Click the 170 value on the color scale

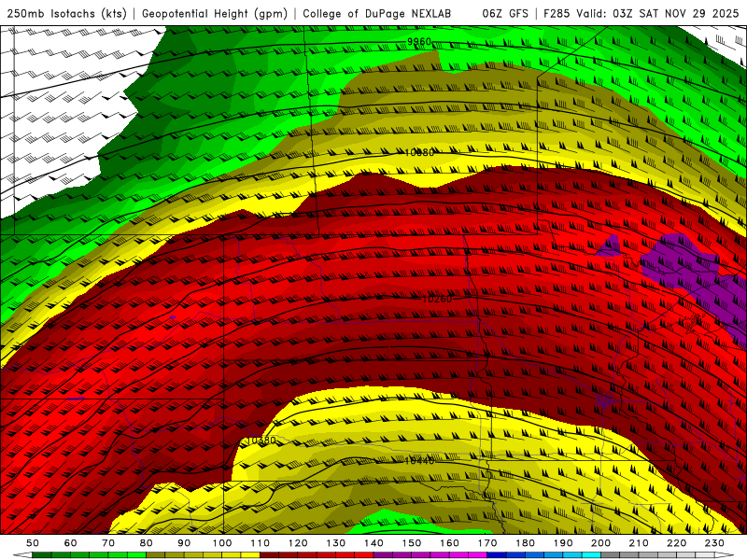click(487, 543)
